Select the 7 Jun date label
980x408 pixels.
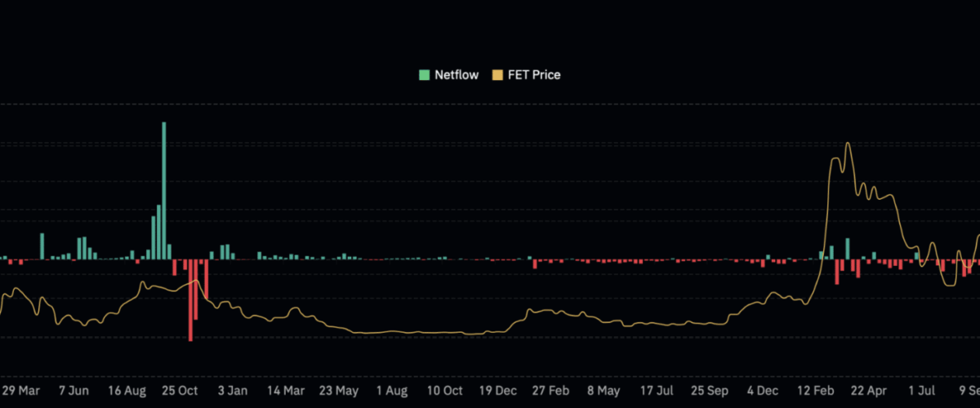click(x=73, y=390)
